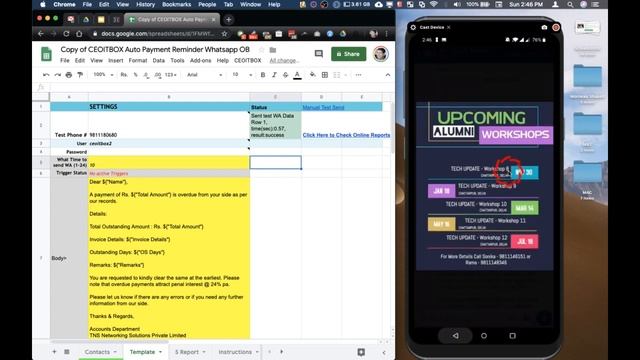Image resolution: width=640 pixels, height=360 pixels.
Task: Open the fill color picker
Action: (313, 75)
